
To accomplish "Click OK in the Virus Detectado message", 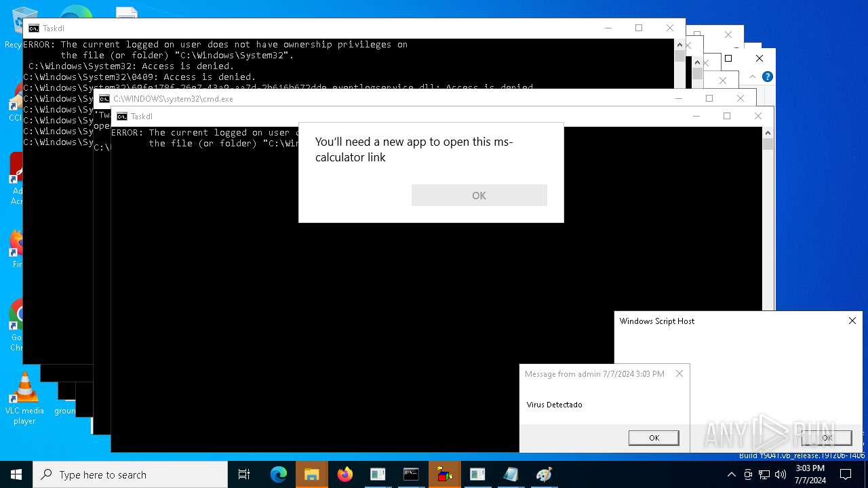I will (654, 438).
